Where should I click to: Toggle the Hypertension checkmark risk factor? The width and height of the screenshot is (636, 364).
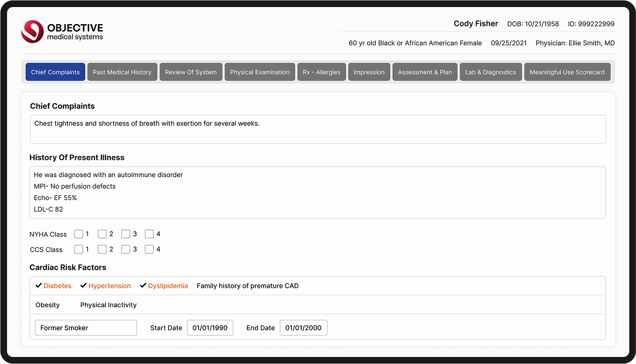coord(106,286)
